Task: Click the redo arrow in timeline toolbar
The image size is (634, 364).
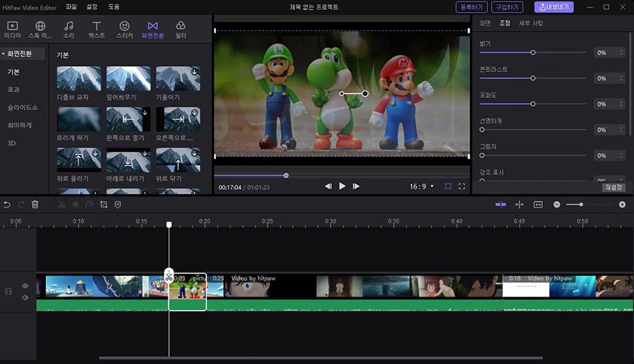Action: click(21, 205)
